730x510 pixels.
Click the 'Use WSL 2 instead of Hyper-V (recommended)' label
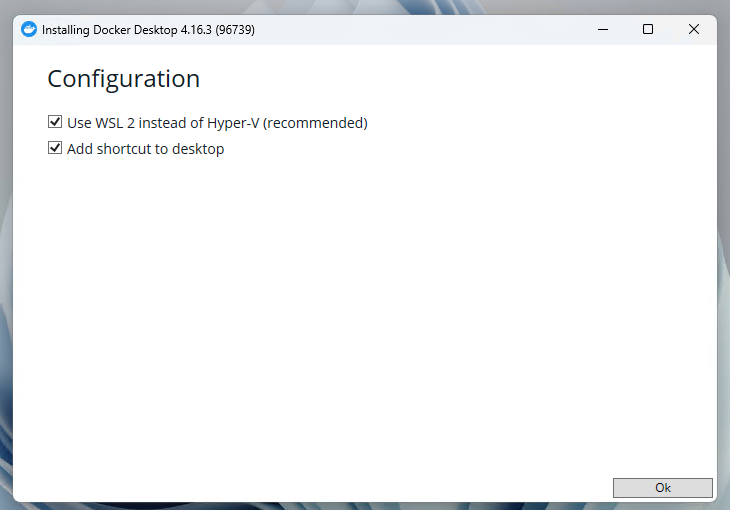pos(217,123)
